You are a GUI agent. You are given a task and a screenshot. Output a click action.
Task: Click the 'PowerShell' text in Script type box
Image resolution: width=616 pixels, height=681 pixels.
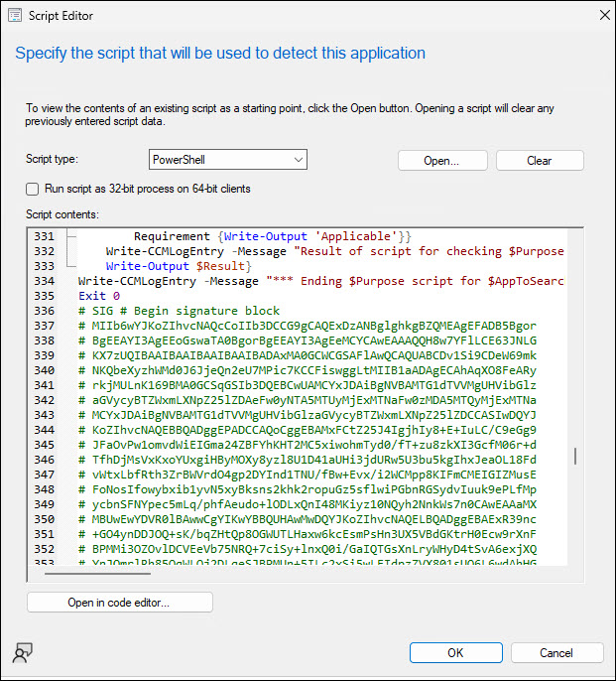click(179, 160)
